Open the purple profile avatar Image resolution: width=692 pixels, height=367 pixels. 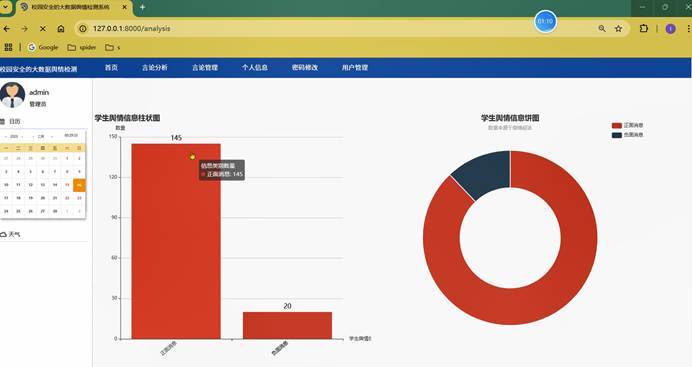click(x=670, y=29)
